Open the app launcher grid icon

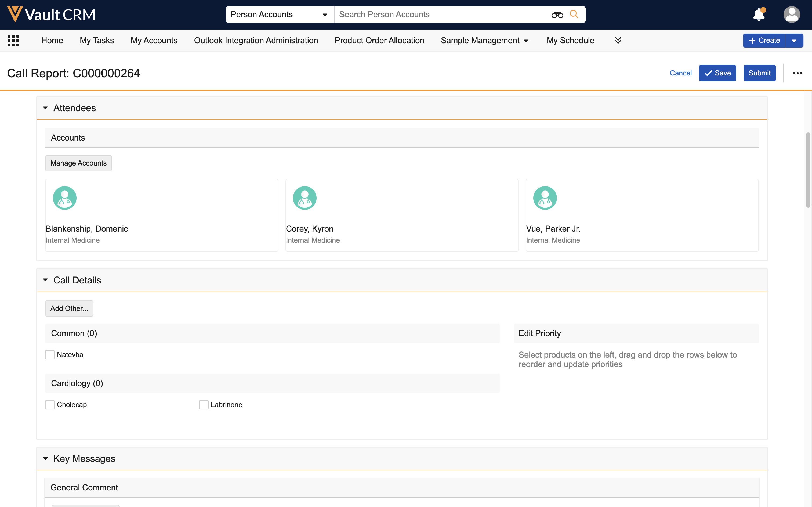coord(13,41)
